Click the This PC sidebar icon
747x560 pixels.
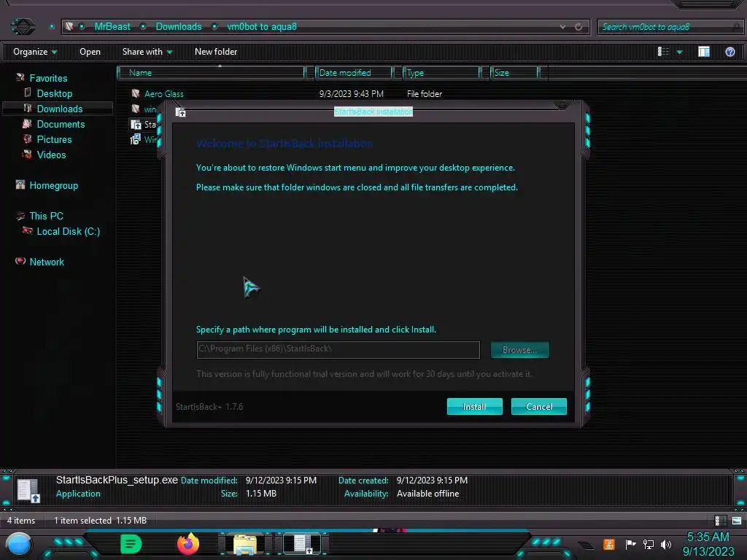pos(20,215)
